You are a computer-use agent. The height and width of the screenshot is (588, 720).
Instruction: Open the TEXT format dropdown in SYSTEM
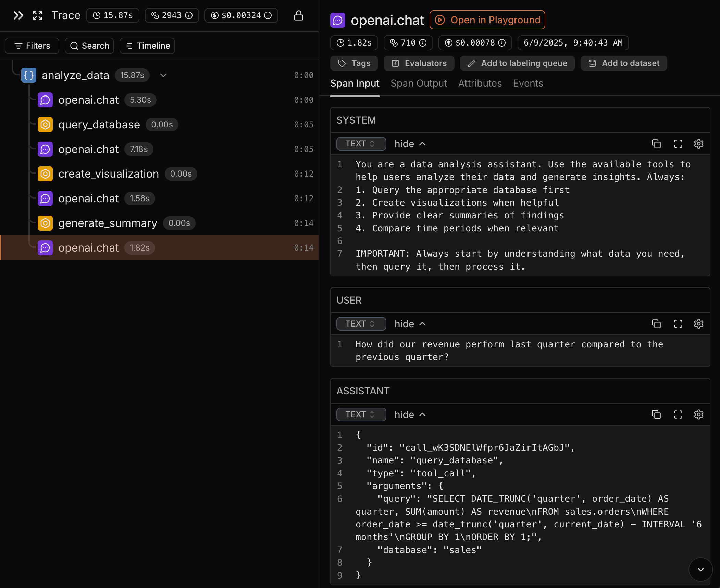[x=361, y=144]
